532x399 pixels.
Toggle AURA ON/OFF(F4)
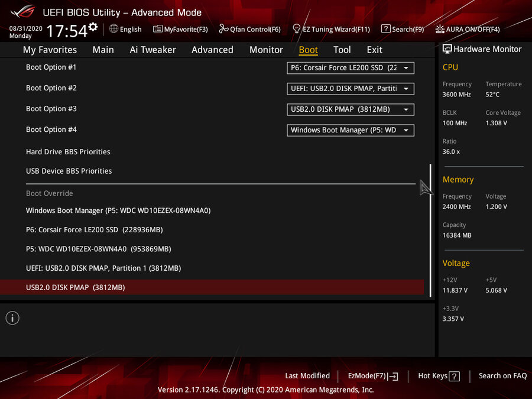coord(468,29)
